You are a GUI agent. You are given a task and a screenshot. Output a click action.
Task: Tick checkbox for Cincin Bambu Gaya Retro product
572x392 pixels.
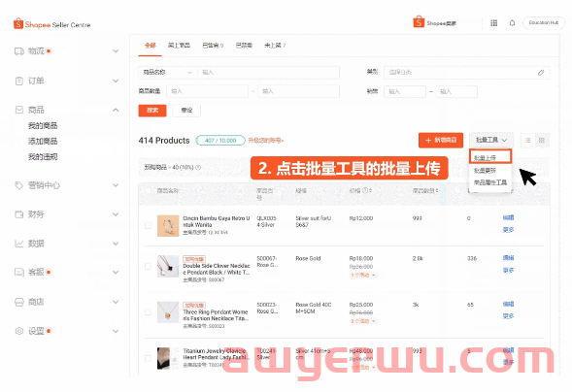point(148,225)
